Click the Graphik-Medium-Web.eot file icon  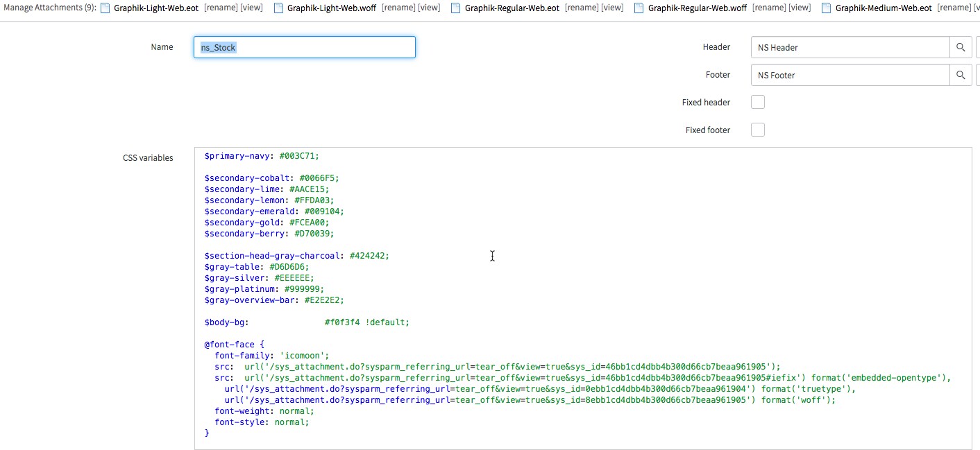(x=827, y=8)
